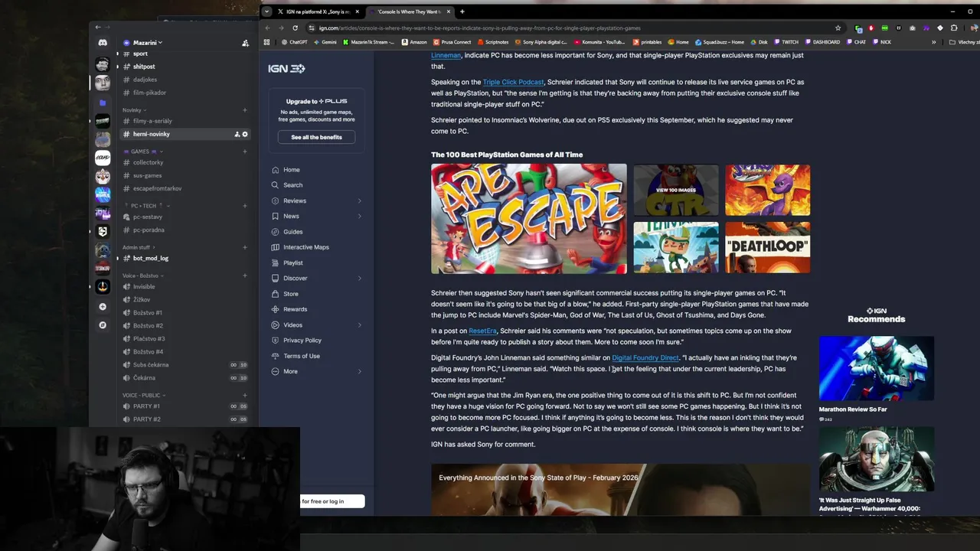Add channel to PC + TECH category
The image size is (980, 551).
point(245,205)
